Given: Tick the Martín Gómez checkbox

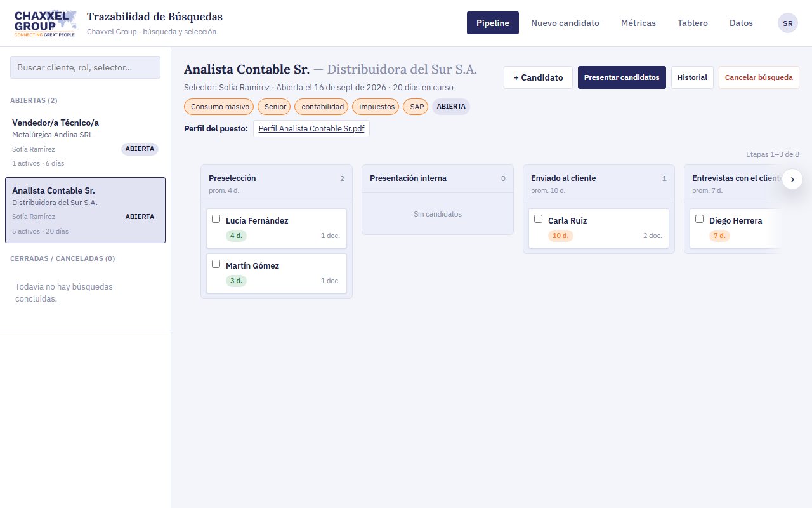Looking at the screenshot, I should click(x=216, y=264).
